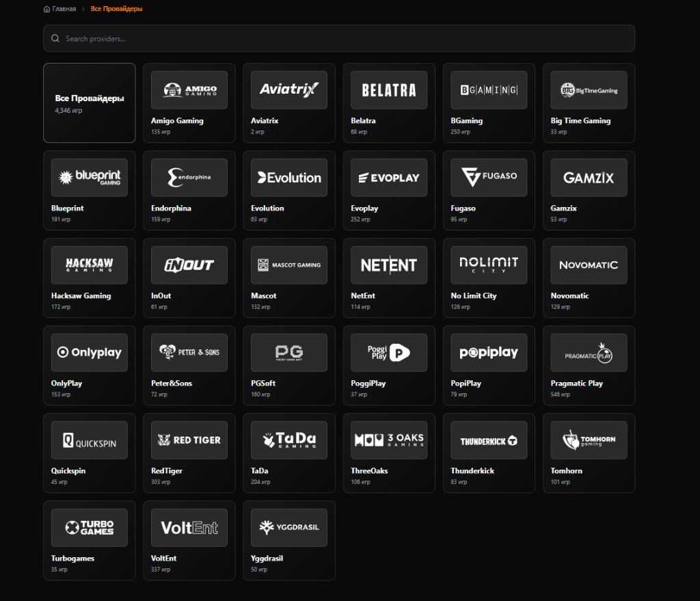Open the Gamzix logo
The height and width of the screenshot is (601, 700).
click(x=589, y=177)
